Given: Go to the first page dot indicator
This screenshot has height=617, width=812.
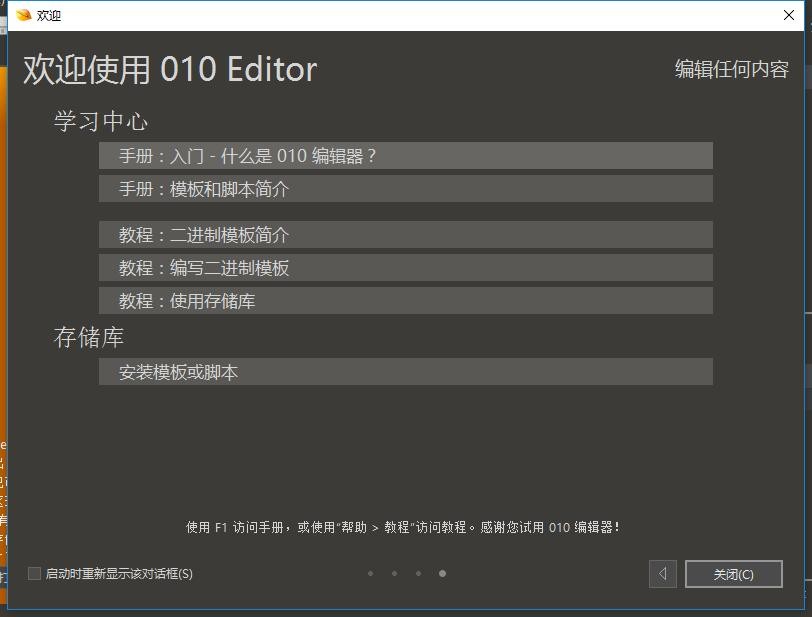Looking at the screenshot, I should [370, 573].
